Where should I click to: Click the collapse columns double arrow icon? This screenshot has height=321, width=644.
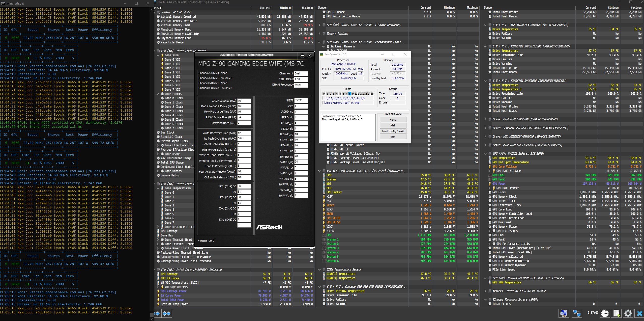[x=166, y=313]
